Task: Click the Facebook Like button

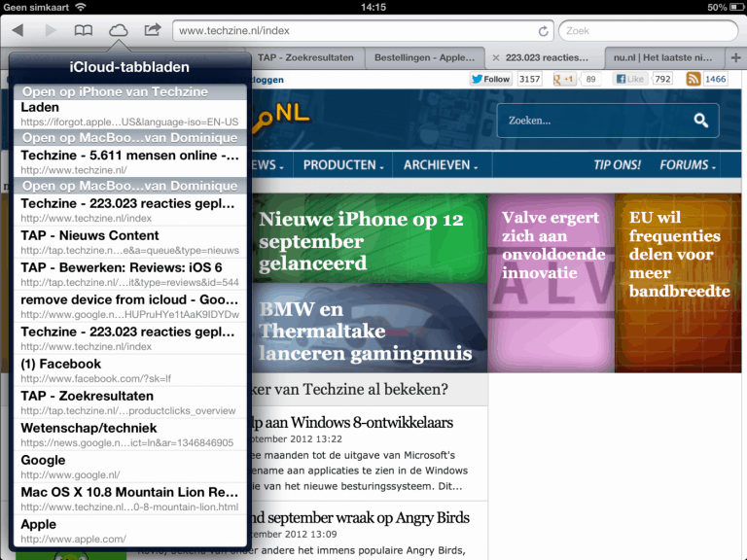Action: [629, 79]
